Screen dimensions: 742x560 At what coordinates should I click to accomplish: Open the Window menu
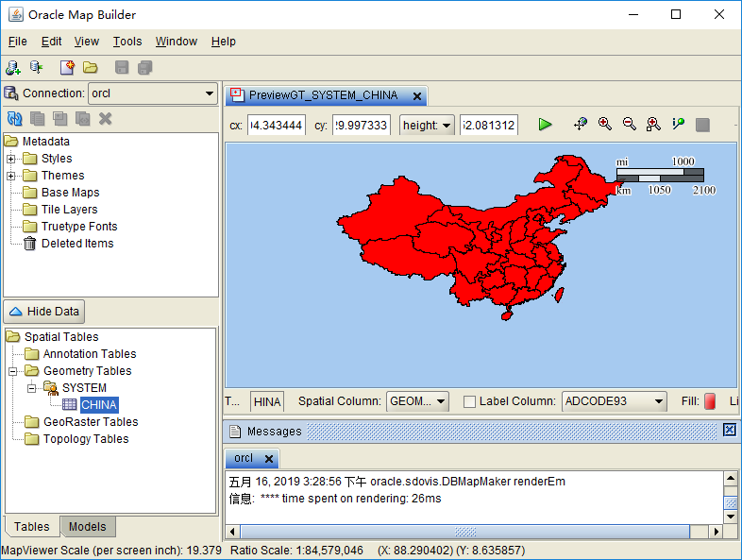176,42
